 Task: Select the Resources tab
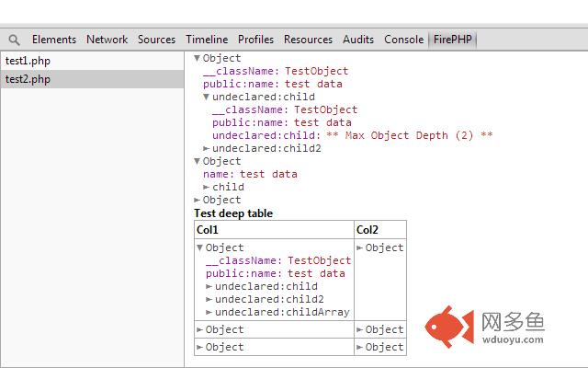pyautogui.click(x=308, y=40)
